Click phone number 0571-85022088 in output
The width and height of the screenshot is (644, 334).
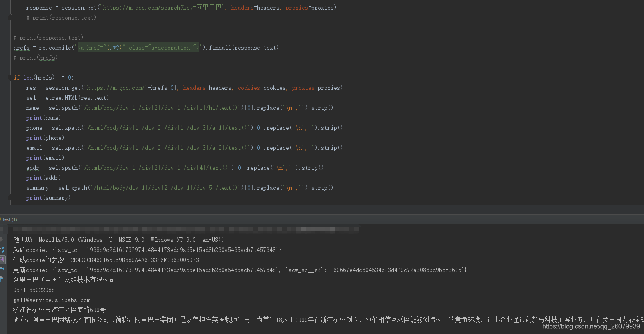tap(34, 290)
